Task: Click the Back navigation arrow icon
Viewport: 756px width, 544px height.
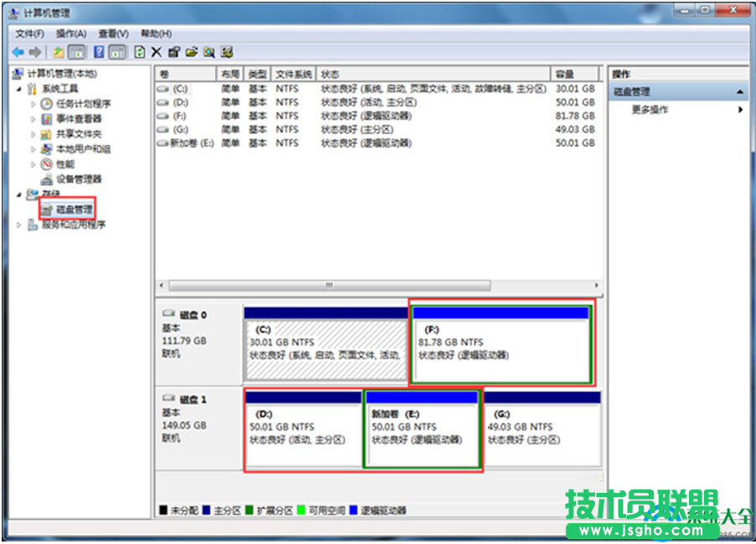Action: coord(18,52)
